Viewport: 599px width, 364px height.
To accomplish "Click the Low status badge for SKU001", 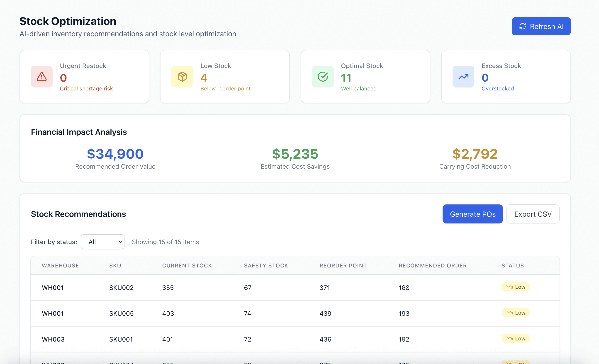I will [516, 338].
